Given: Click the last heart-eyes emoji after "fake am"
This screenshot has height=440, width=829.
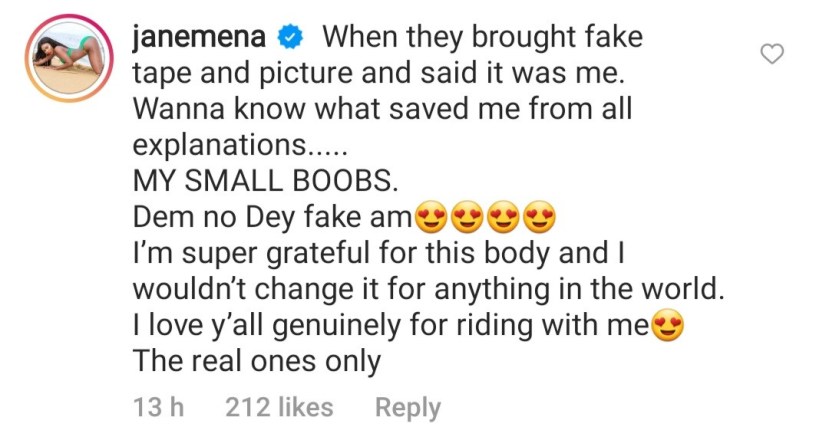Looking at the screenshot, I should (540, 217).
